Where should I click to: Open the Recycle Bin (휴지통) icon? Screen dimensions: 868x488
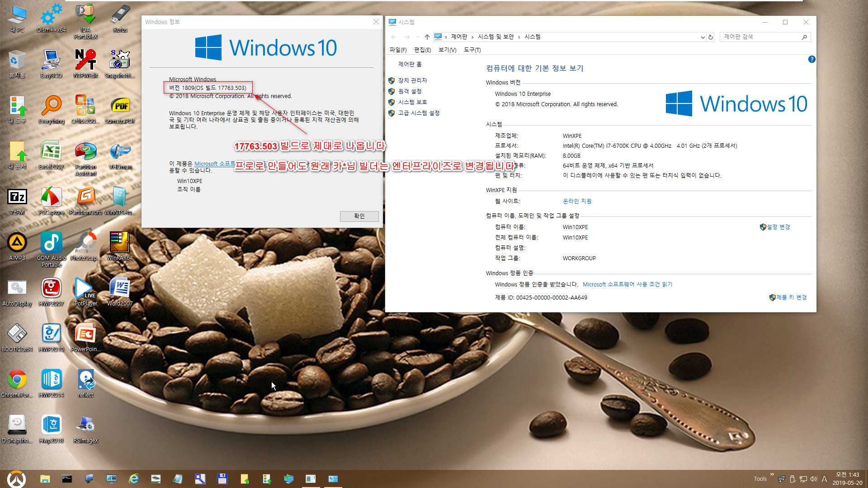pos(17,64)
